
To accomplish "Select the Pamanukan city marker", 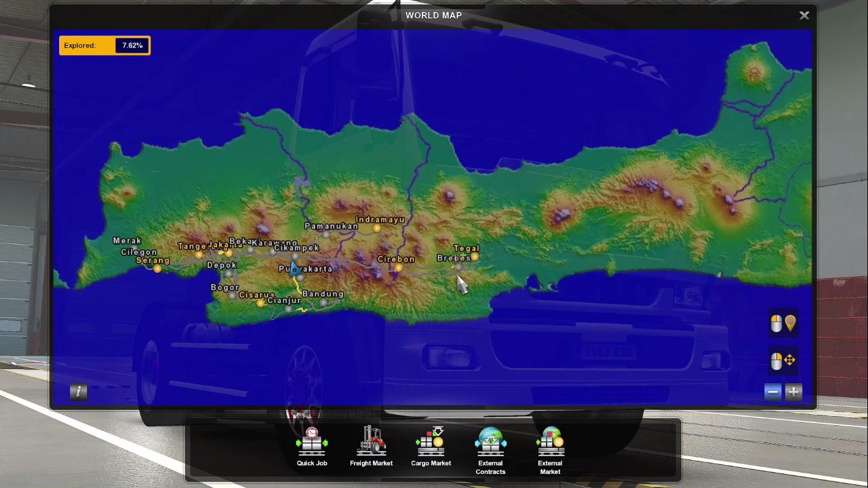I will [326, 234].
